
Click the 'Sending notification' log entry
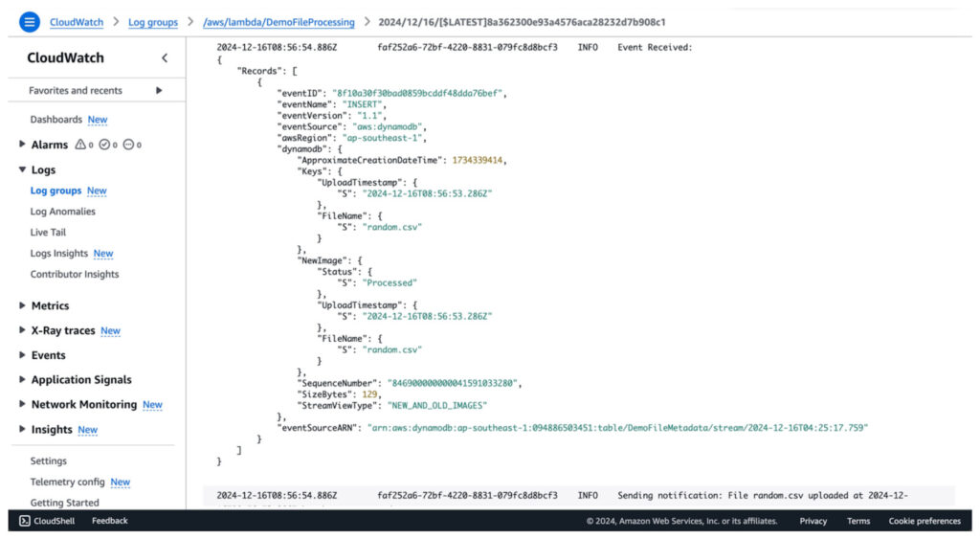[579, 495]
